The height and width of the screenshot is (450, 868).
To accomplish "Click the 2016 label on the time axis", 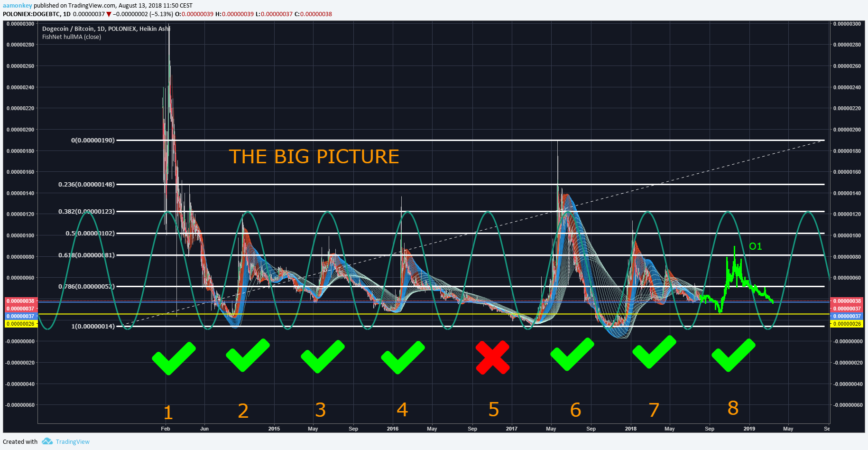I will (393, 429).
